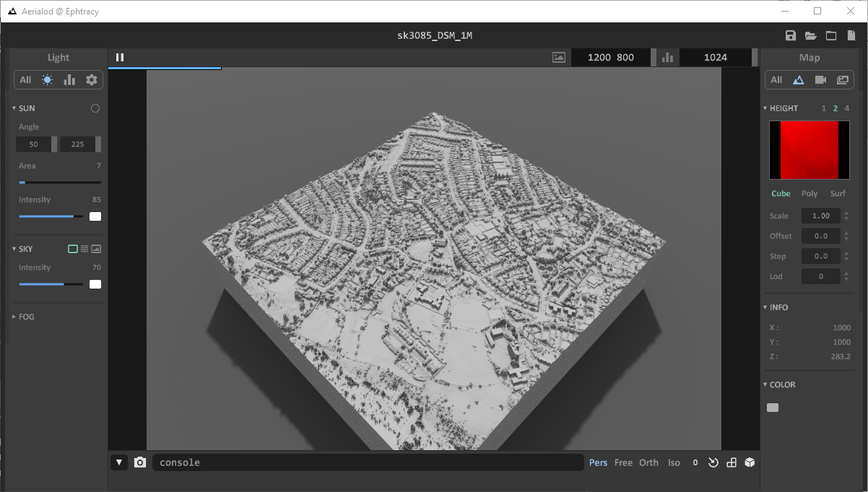Viewport: 868px width, 492px height.
Task: Select the All tab in the Map panel
Action: [x=776, y=79]
